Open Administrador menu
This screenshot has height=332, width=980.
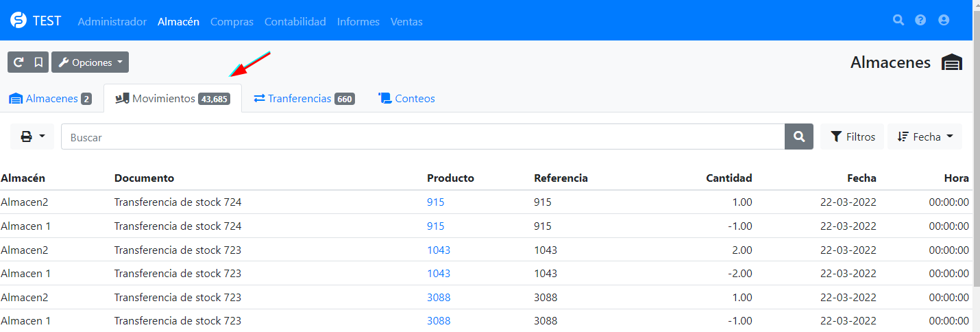tap(112, 21)
